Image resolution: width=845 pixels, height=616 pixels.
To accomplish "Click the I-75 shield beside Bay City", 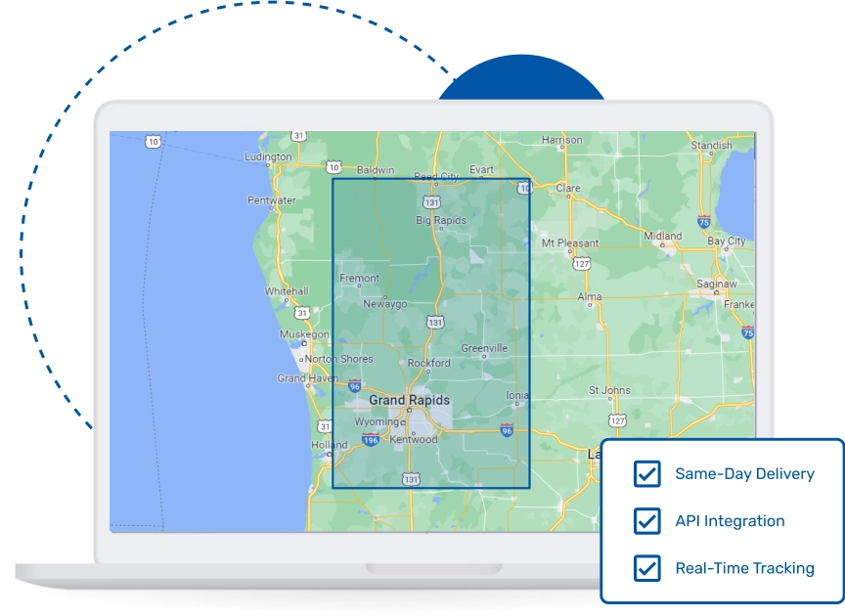I will [704, 223].
